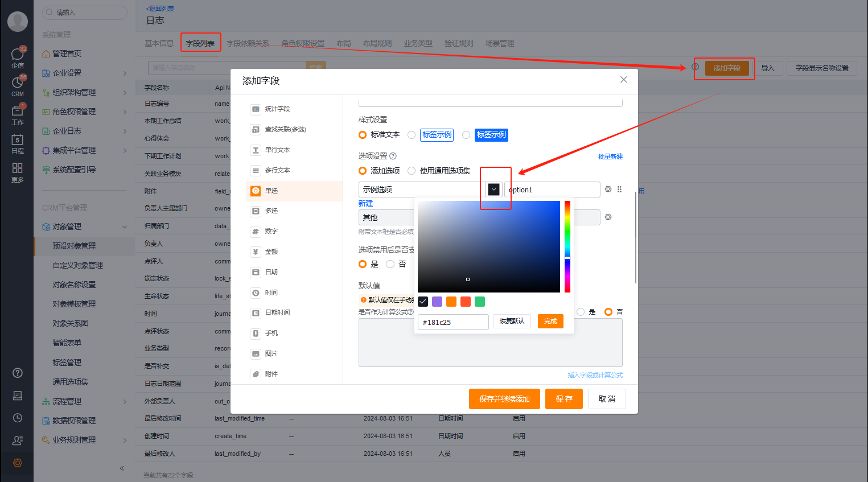Click the orange settings gear icon
The image size is (868, 482).
(x=18, y=463)
